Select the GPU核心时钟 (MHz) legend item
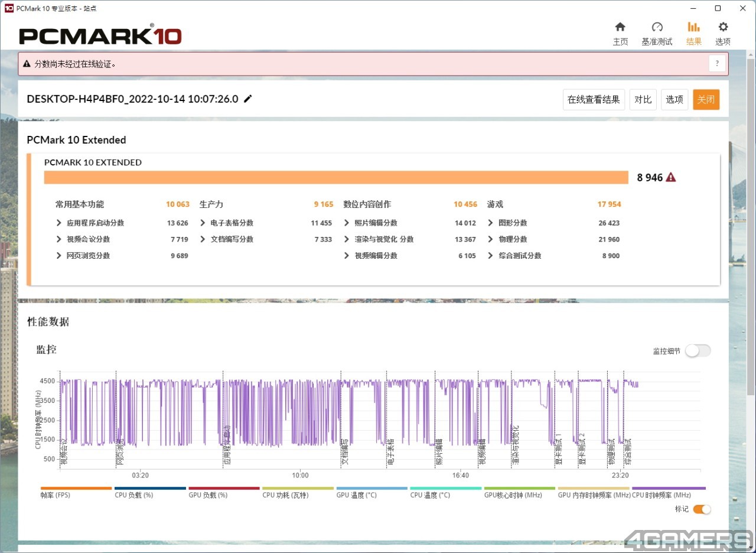This screenshot has height=553, width=756. click(x=520, y=492)
